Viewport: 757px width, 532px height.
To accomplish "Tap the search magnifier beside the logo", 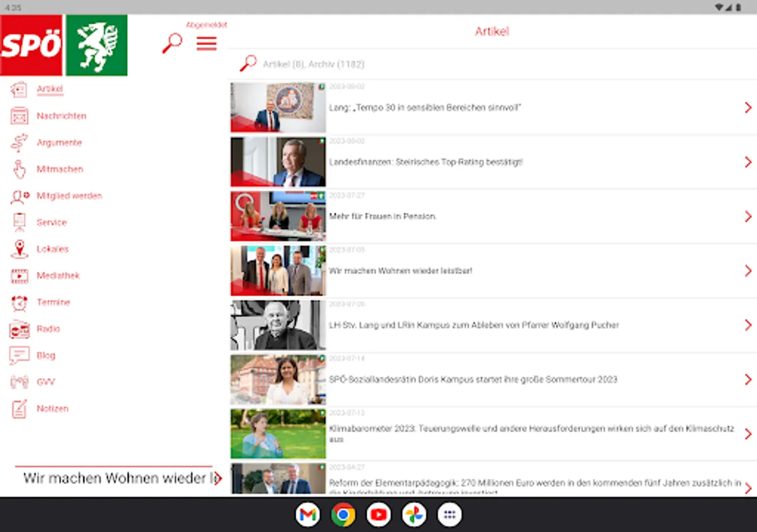I will [172, 43].
